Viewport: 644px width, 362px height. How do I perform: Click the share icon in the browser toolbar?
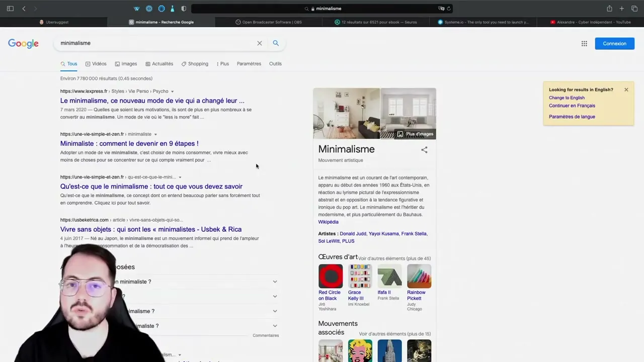tap(609, 9)
